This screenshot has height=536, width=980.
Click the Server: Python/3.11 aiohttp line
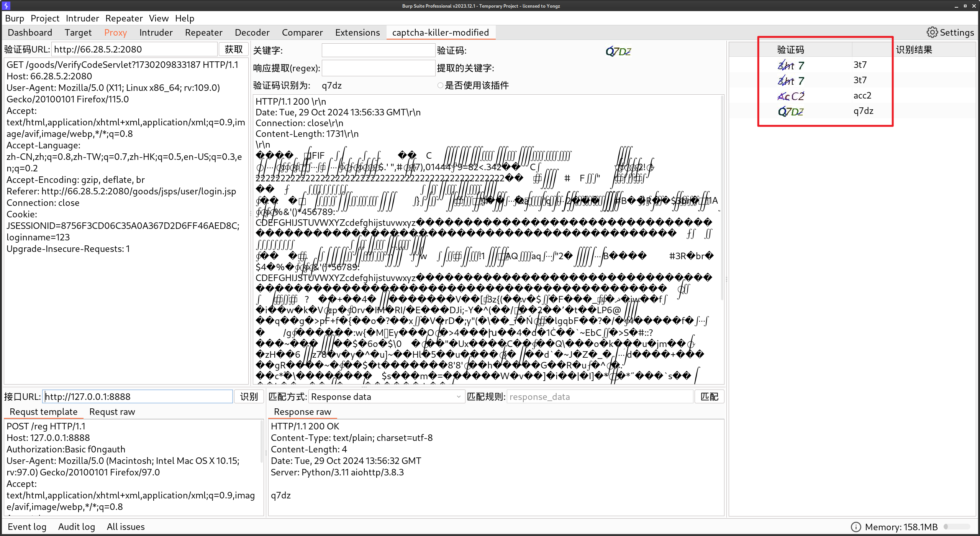tap(337, 472)
